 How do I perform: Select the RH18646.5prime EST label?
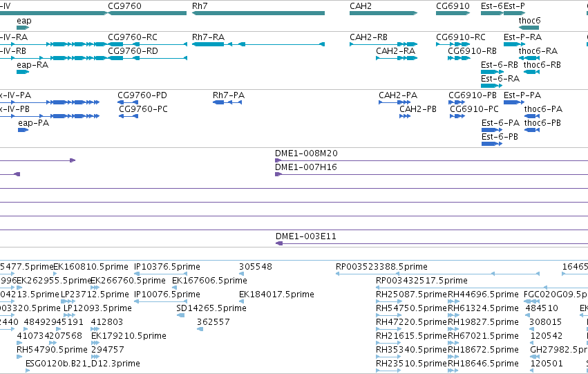483,364
